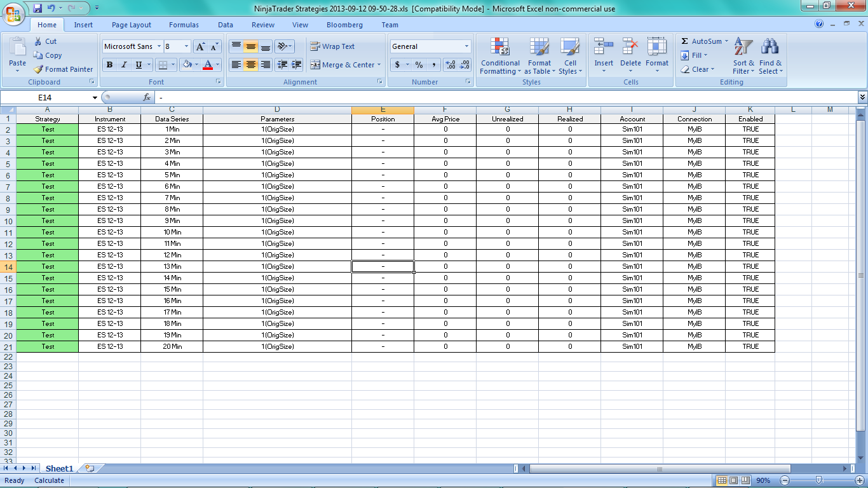Open Sort & Filter options
Screen dimensions: 868x488
[x=743, y=56]
